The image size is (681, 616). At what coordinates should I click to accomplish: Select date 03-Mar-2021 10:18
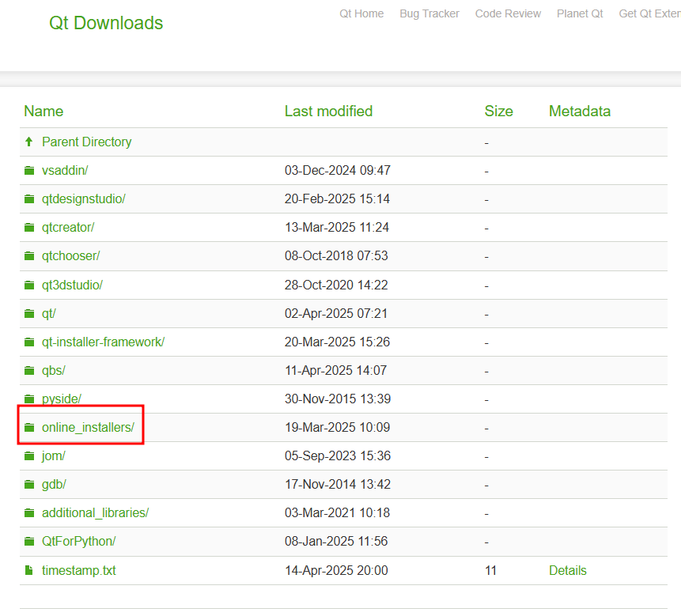click(x=337, y=513)
